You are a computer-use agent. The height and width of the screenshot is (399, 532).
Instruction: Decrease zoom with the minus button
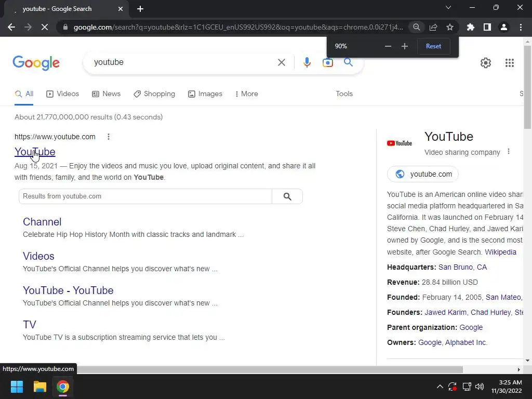[388, 46]
